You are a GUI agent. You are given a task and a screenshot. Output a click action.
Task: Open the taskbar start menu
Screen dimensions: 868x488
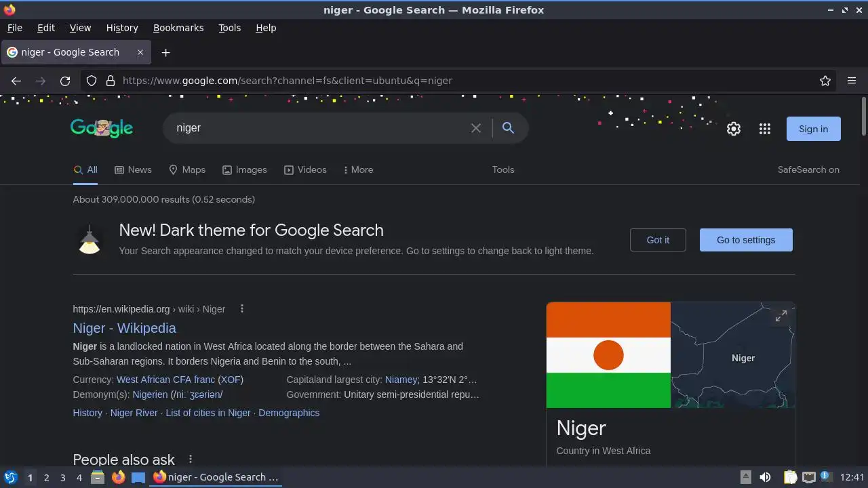coord(10,477)
